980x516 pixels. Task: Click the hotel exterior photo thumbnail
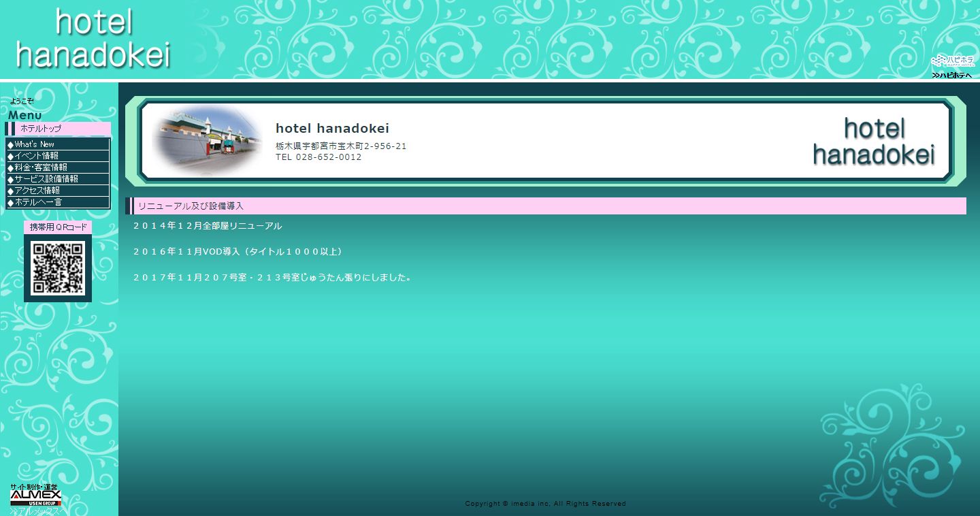pyautogui.click(x=206, y=140)
